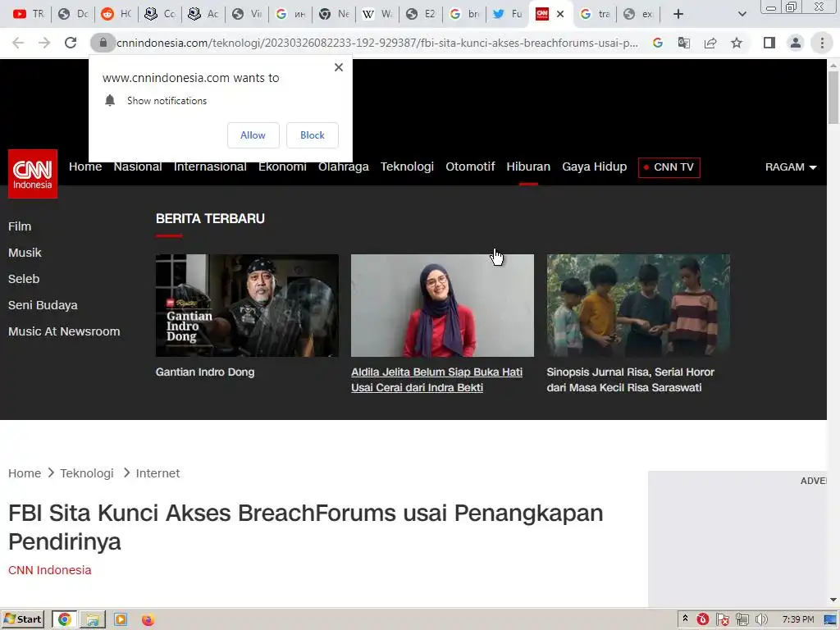The image size is (840, 630).
Task: Click Sinopsis Jurnal Risa headline
Action: [x=631, y=380]
